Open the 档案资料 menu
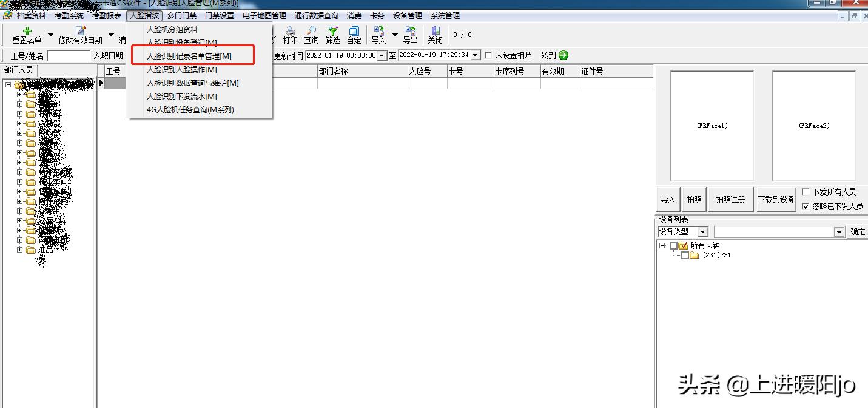The image size is (868, 408). coord(32,16)
